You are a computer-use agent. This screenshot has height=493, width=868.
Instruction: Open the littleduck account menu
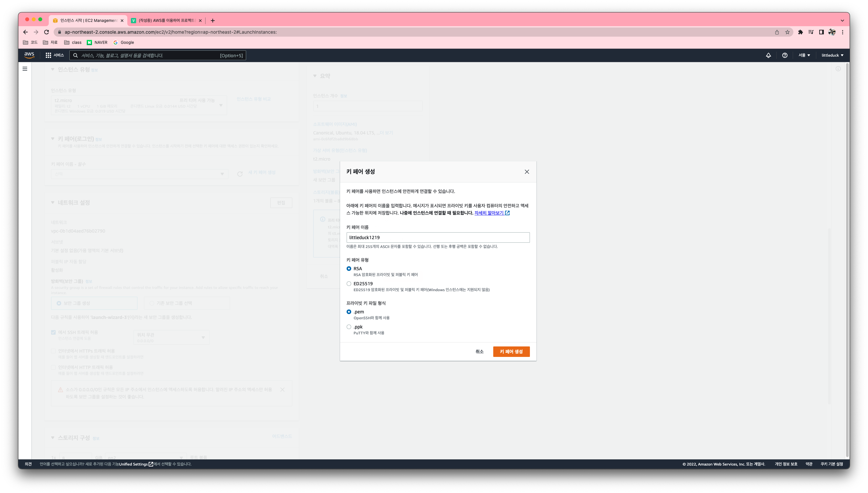pyautogui.click(x=832, y=55)
